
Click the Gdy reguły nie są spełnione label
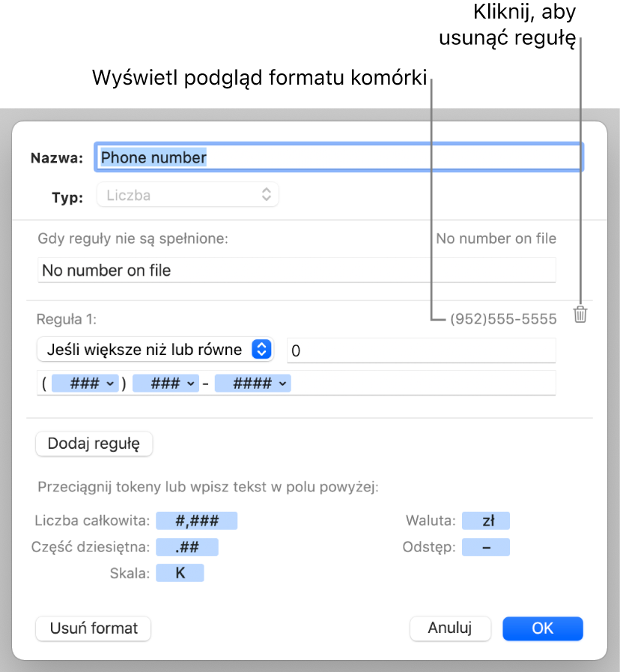(x=133, y=239)
